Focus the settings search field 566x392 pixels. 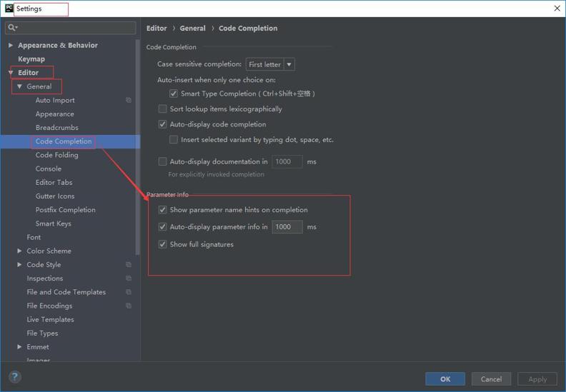pyautogui.click(x=71, y=28)
